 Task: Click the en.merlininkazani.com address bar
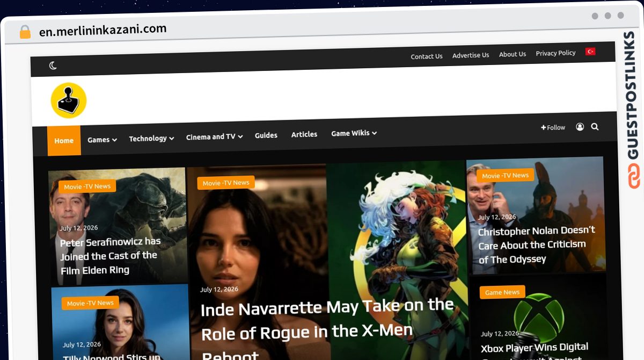point(103,30)
